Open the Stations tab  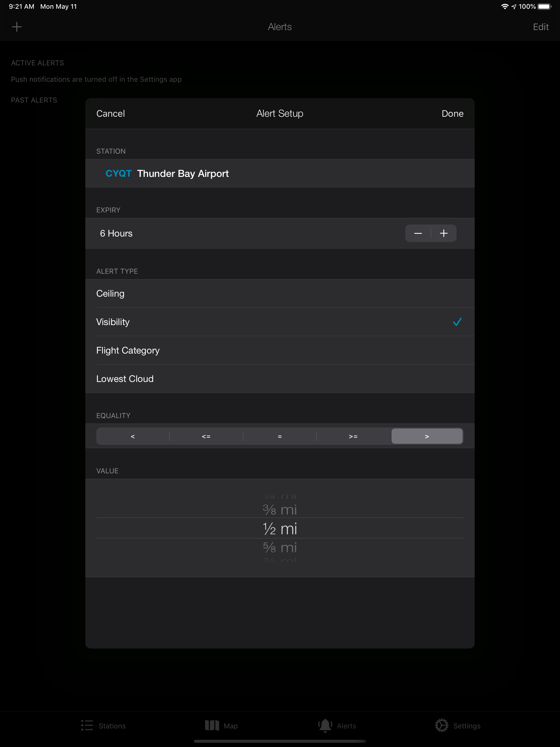(x=103, y=726)
